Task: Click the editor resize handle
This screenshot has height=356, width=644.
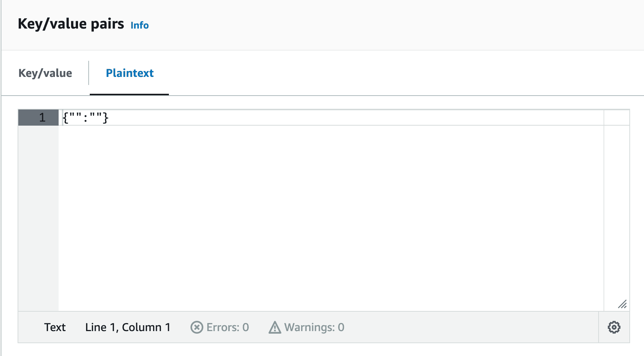Action: [623, 304]
